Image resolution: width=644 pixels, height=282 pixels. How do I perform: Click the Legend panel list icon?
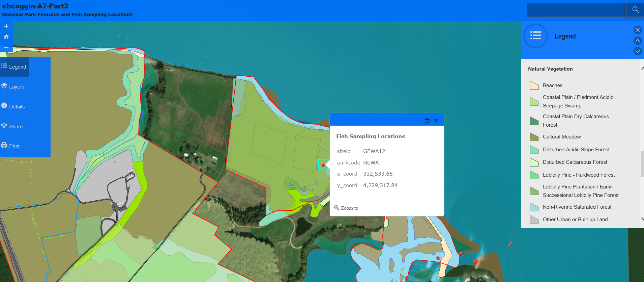[535, 36]
